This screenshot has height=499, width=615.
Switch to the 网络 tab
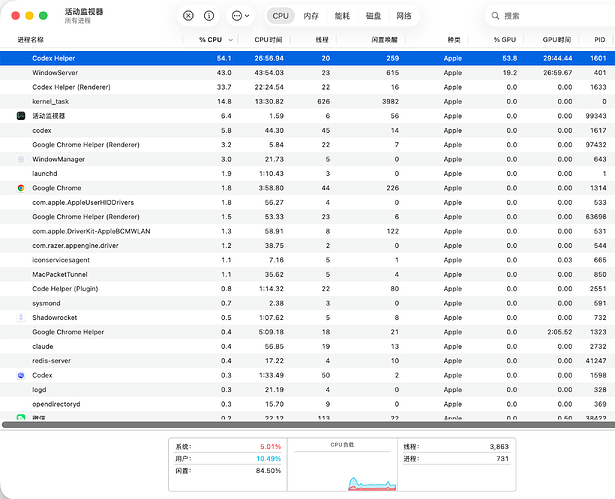pos(404,16)
